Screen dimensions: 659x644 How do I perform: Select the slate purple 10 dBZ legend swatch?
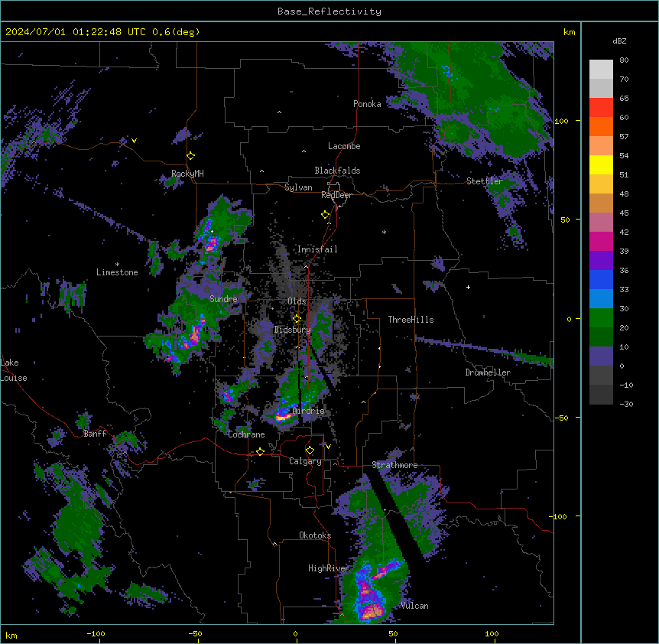[601, 356]
